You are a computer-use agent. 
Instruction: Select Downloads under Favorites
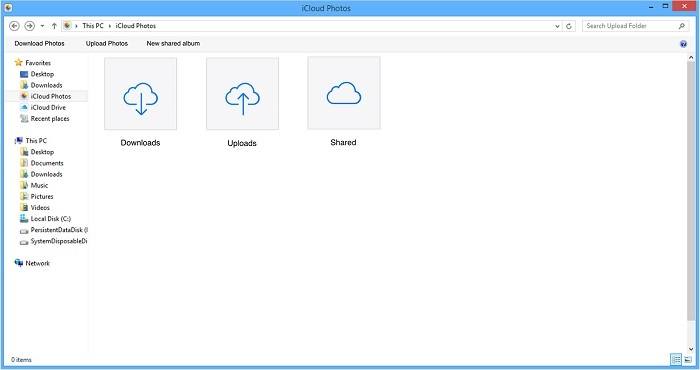46,85
